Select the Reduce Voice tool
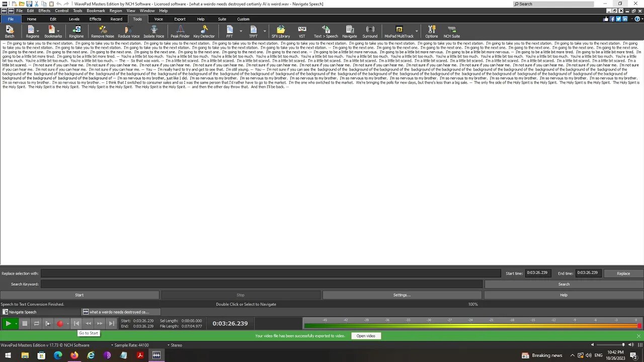 point(129,32)
